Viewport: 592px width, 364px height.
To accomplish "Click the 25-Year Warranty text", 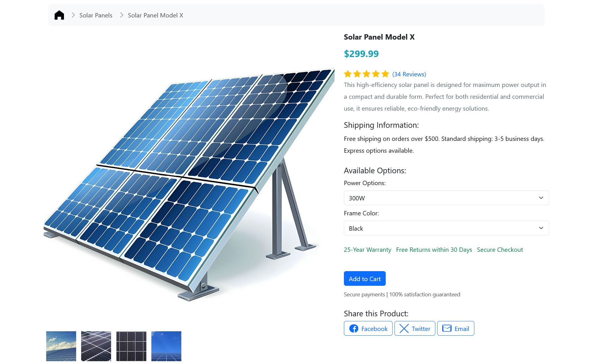I will click(x=367, y=250).
